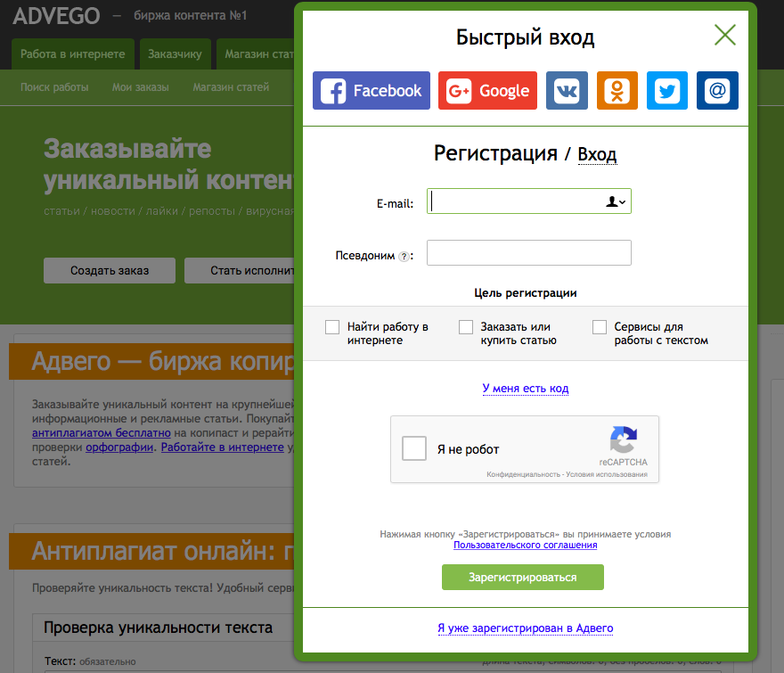Click the Цель регистрации label

click(526, 293)
